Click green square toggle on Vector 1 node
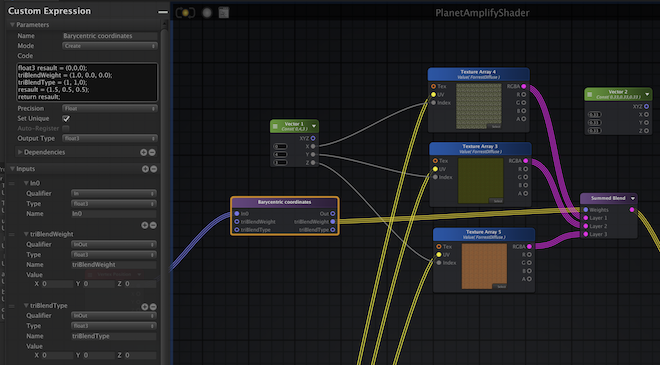Image resolution: width=660 pixels, height=365 pixels. 275,126
